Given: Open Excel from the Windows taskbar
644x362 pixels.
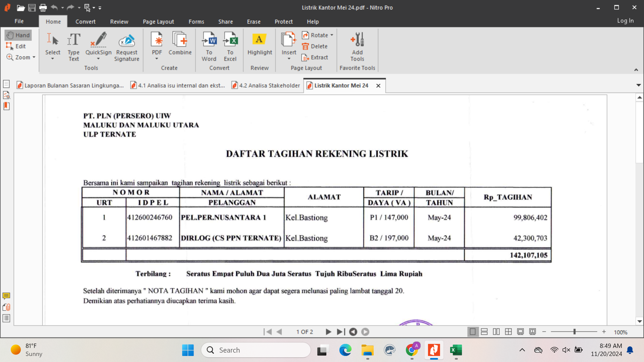Looking at the screenshot, I should (456, 350).
